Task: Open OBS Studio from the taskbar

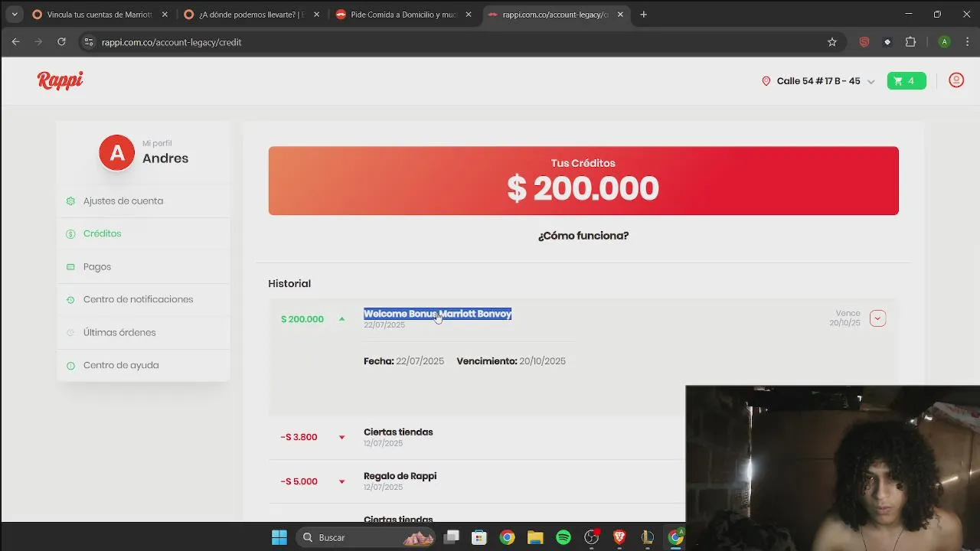Action: [x=591, y=537]
